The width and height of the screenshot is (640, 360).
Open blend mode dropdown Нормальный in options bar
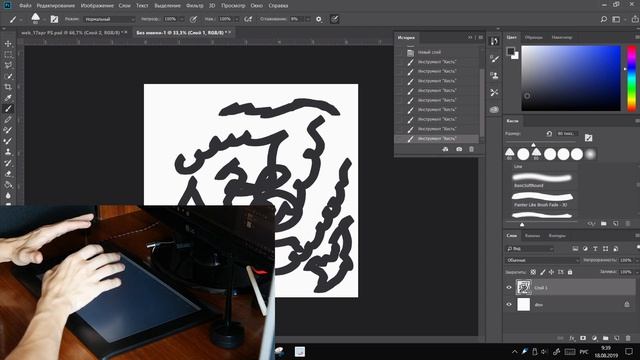tap(109, 19)
